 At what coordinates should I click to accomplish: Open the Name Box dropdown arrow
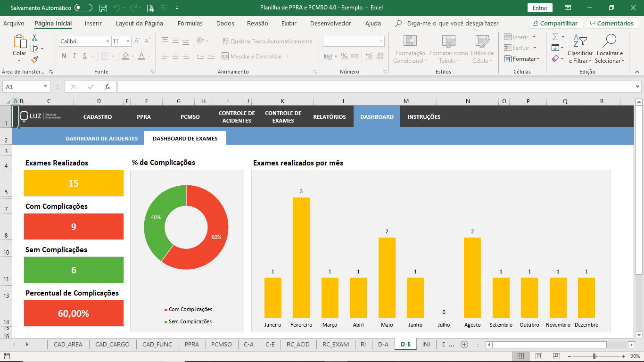tap(46, 87)
